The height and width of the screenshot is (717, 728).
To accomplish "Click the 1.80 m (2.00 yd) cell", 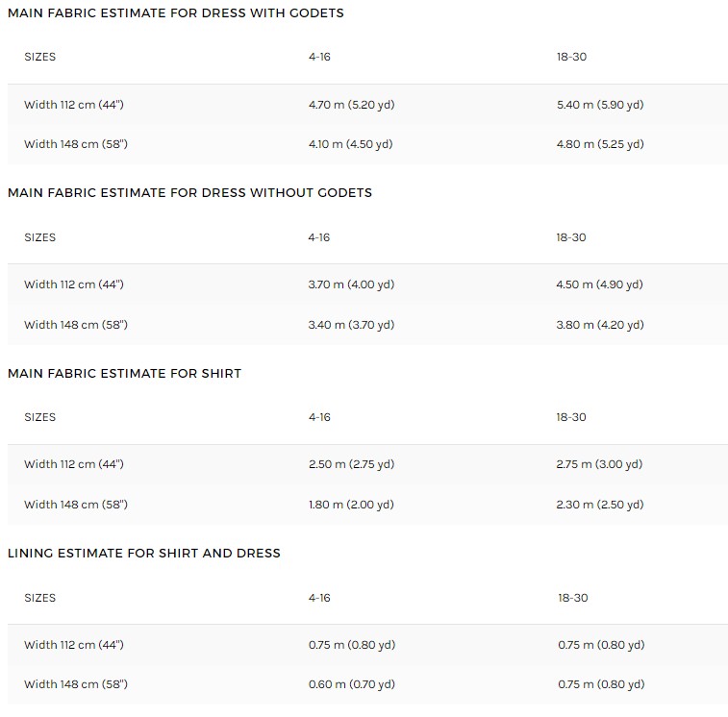I will pos(351,505).
